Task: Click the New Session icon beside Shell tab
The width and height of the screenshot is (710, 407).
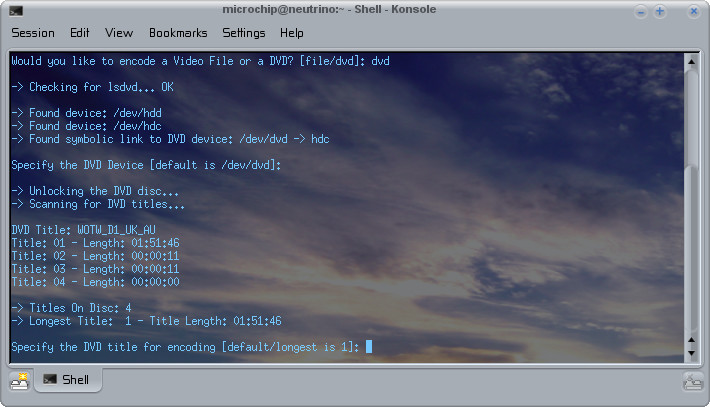Action: 20,381
